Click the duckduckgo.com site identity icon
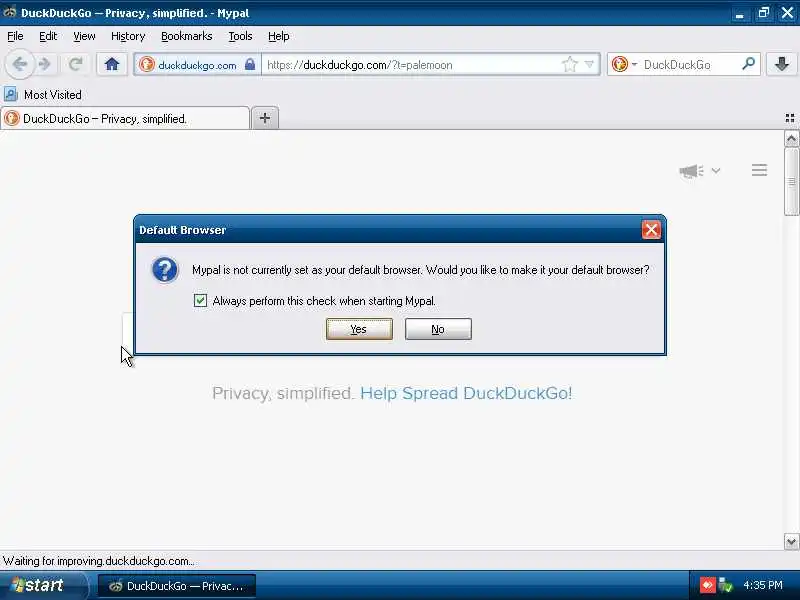Image resolution: width=800 pixels, height=600 pixels. click(147, 65)
